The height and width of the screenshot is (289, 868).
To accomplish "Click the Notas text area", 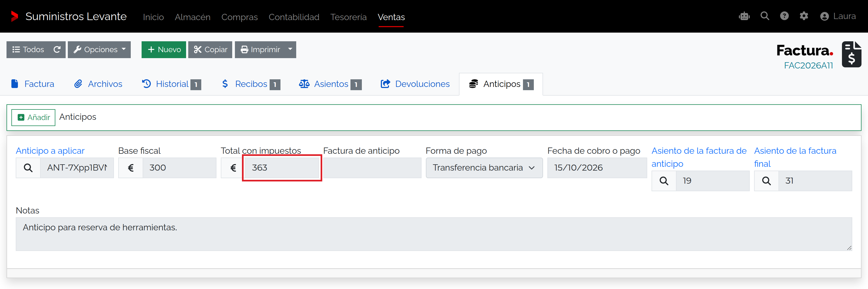I will pos(434,234).
